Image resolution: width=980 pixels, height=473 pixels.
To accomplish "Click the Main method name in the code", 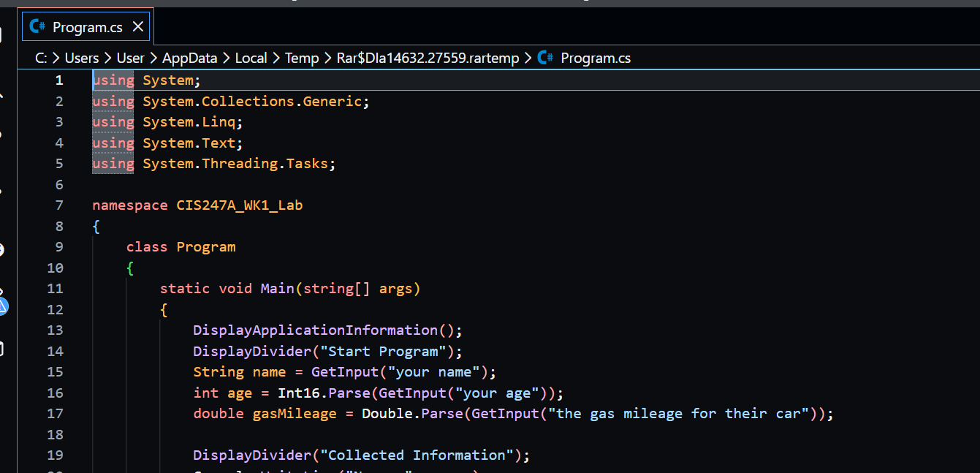I will tap(276, 288).
